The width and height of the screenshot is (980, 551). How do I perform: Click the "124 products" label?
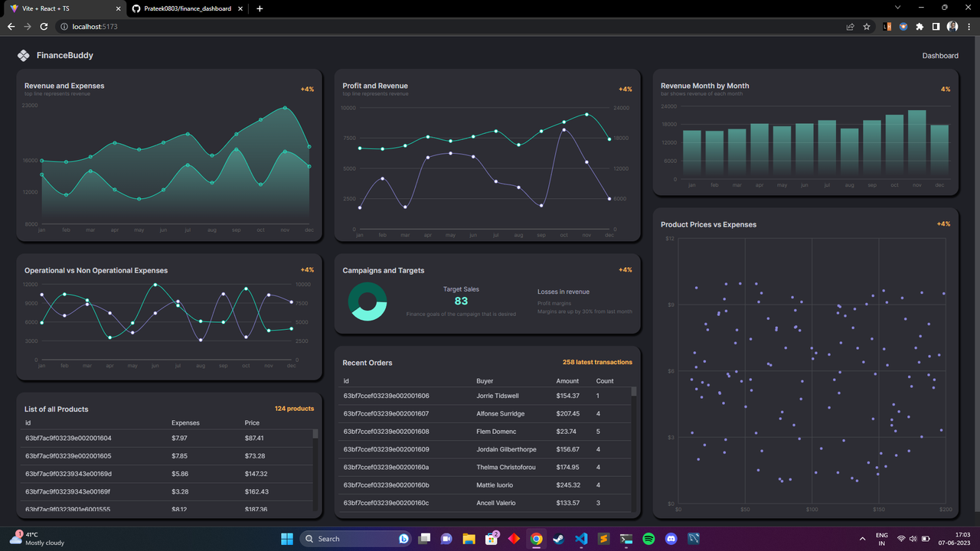pyautogui.click(x=294, y=409)
